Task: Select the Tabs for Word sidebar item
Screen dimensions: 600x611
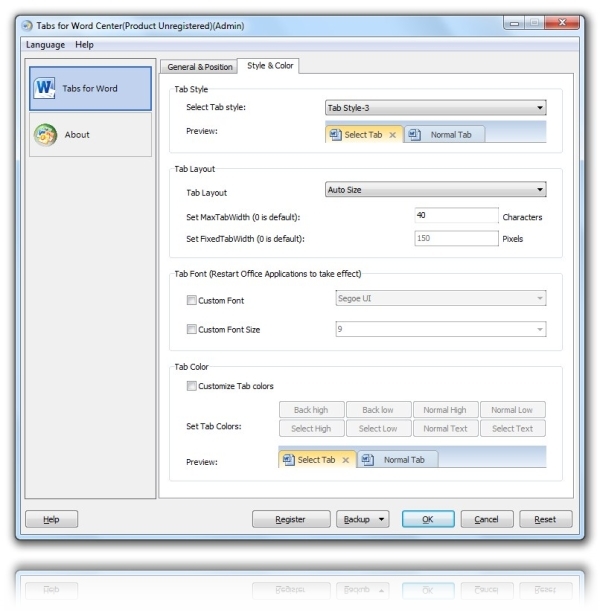Action: click(90, 88)
